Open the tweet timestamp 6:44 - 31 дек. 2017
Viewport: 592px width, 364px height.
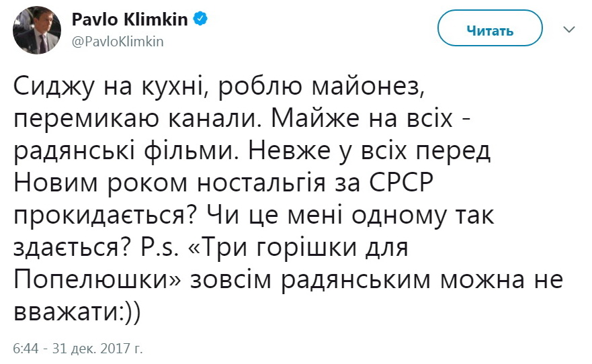(78, 349)
